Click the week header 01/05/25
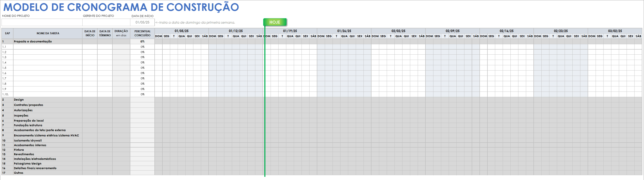This screenshot has width=644, height=180. point(181,31)
